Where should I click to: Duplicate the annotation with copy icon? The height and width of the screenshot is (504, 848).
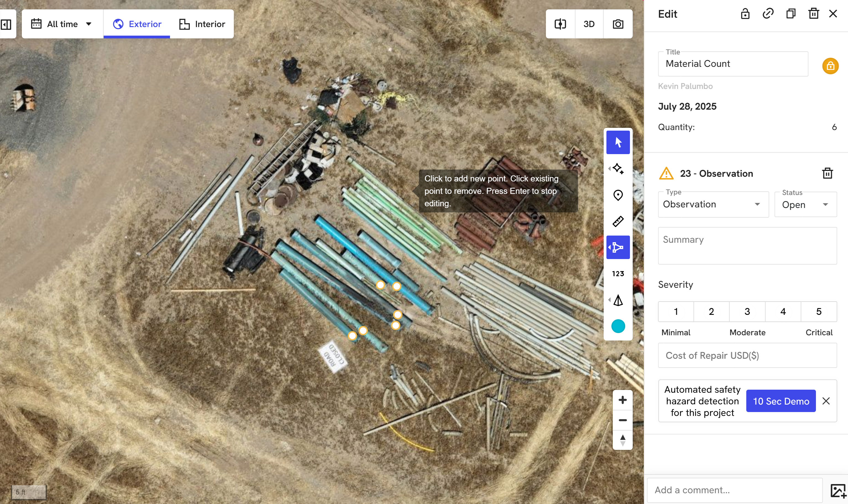791,14
